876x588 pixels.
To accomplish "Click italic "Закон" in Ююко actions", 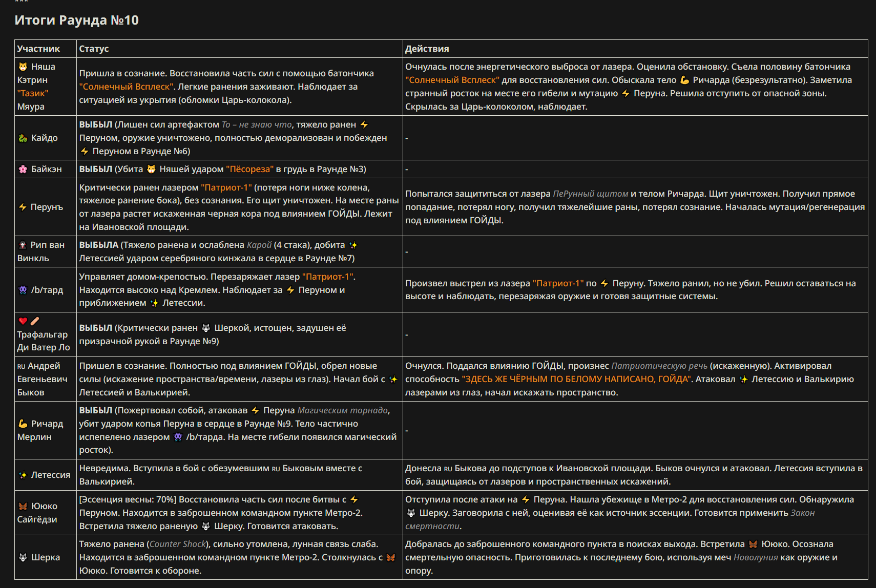I will pos(802,513).
